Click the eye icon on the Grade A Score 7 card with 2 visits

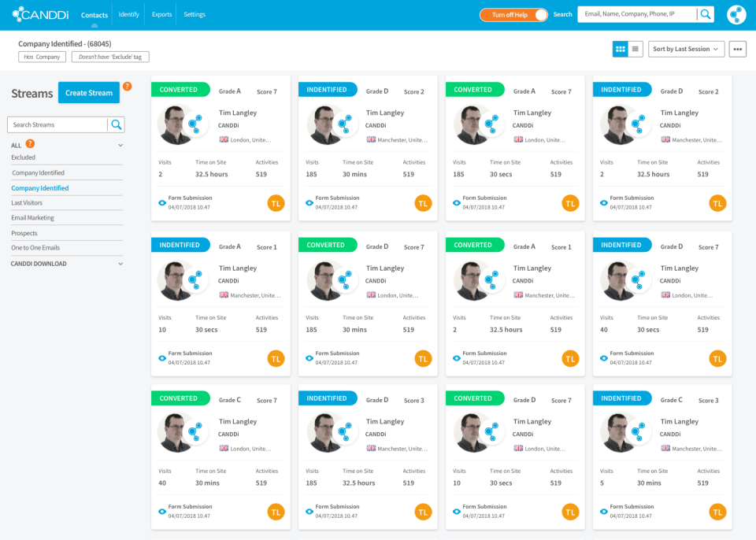(x=162, y=203)
